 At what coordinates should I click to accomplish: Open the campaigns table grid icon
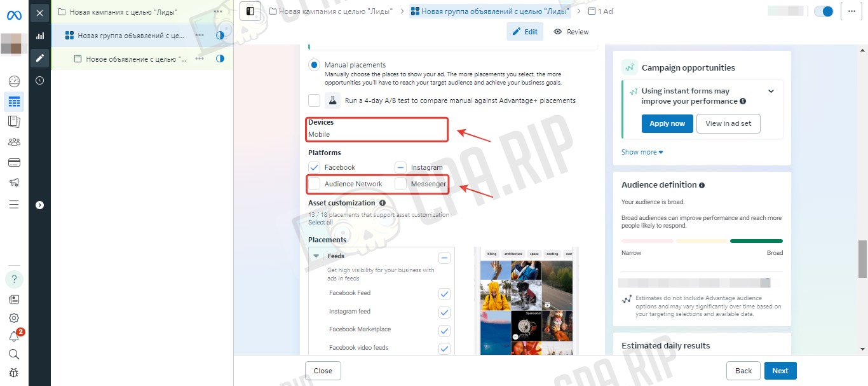click(x=14, y=102)
